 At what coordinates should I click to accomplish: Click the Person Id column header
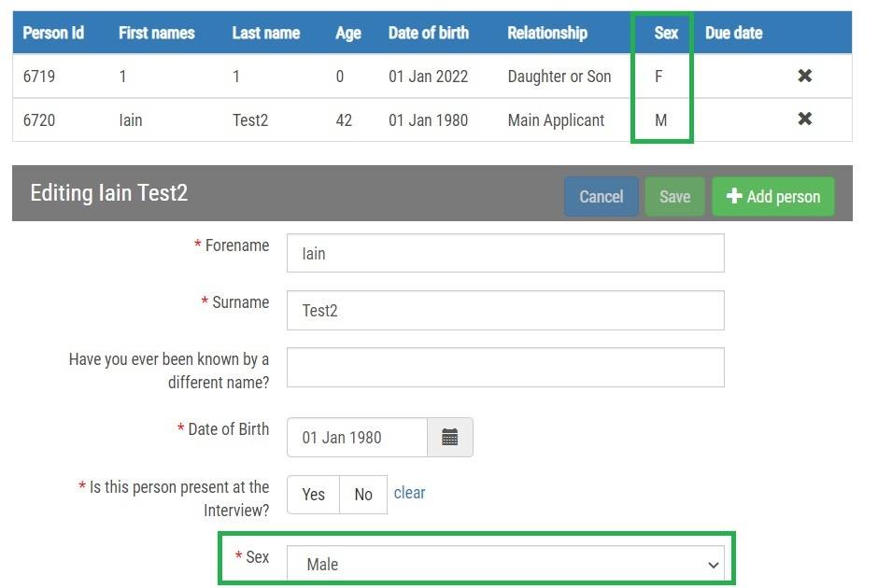(x=53, y=33)
